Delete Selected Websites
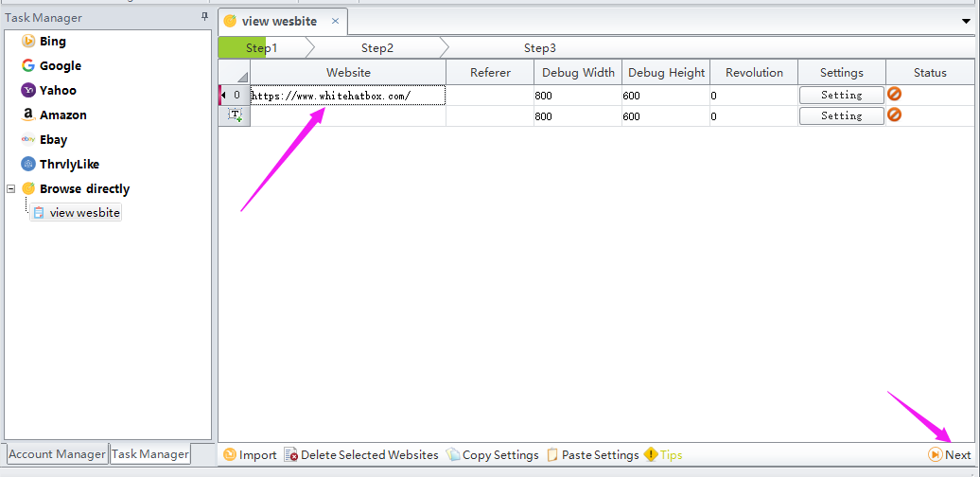Image resolution: width=980 pixels, height=477 pixels. (x=361, y=455)
